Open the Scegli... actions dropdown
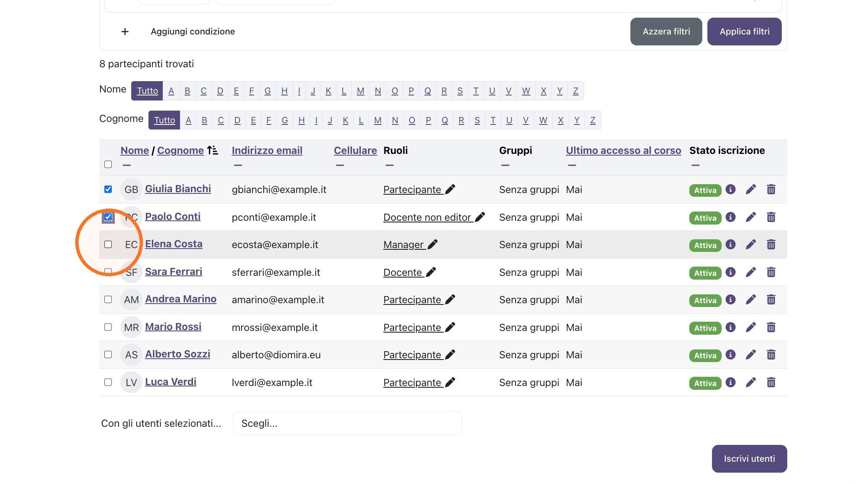Screen dimensions: 868x484 click(x=347, y=423)
